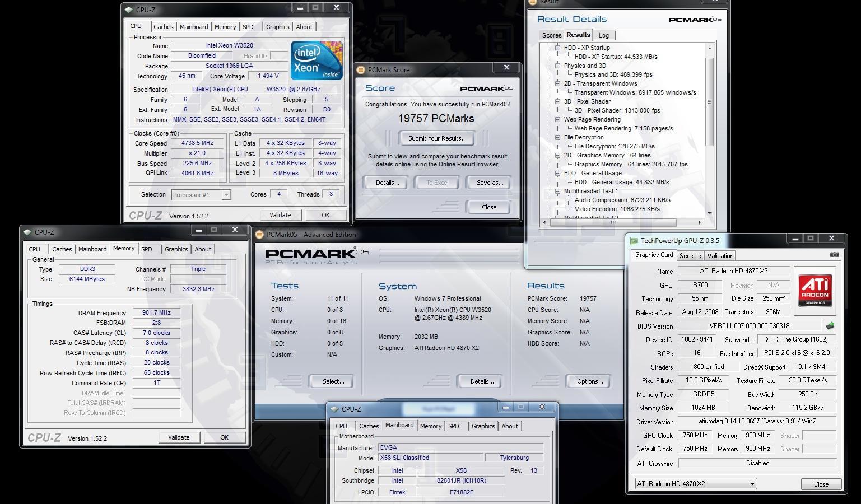The width and height of the screenshot is (861, 504).
Task: Save the BIOS using the green chip icon
Action: point(830,325)
